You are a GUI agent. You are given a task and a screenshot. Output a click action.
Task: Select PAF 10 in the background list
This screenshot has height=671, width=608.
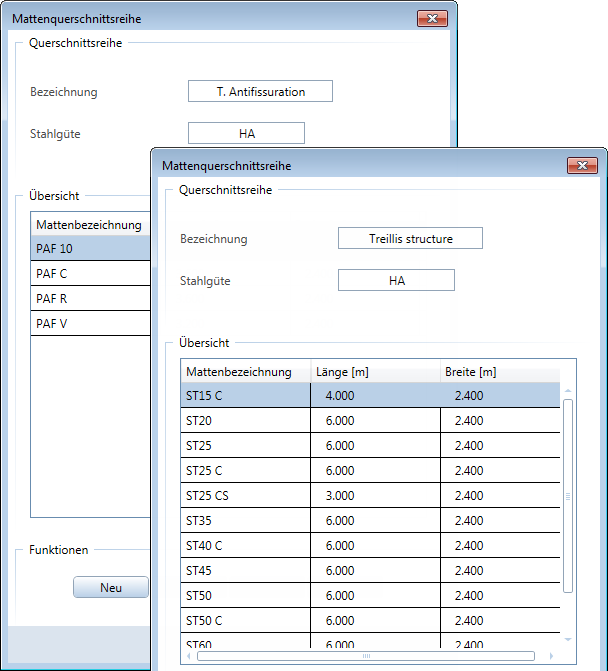coord(88,248)
